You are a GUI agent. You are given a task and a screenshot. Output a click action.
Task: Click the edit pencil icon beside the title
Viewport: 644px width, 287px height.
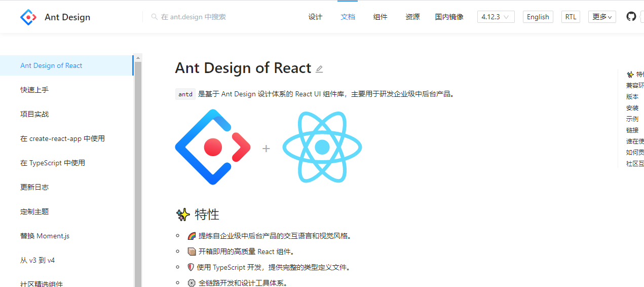point(319,69)
